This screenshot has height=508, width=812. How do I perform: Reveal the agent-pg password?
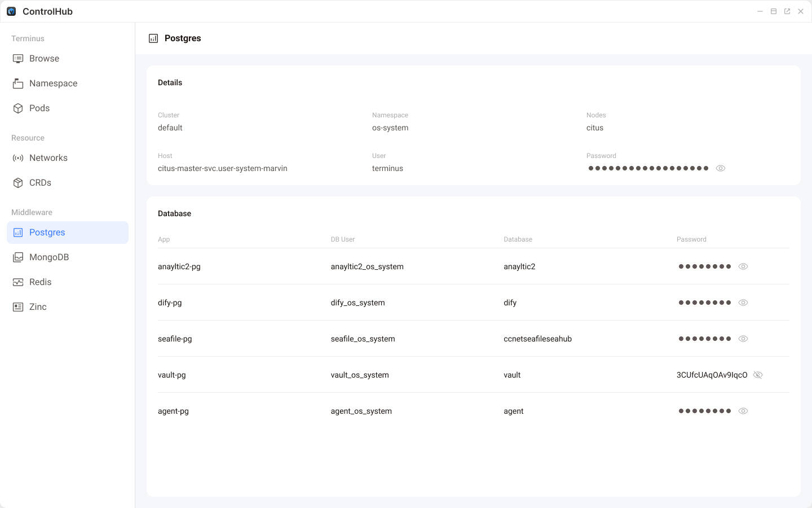[x=743, y=410]
